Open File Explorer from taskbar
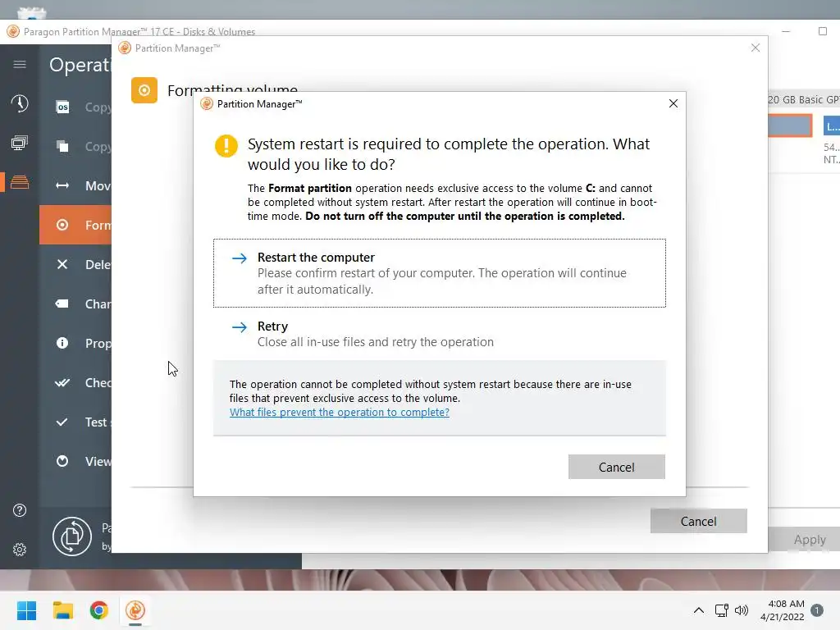Viewport: 840px width, 630px height. (x=62, y=610)
